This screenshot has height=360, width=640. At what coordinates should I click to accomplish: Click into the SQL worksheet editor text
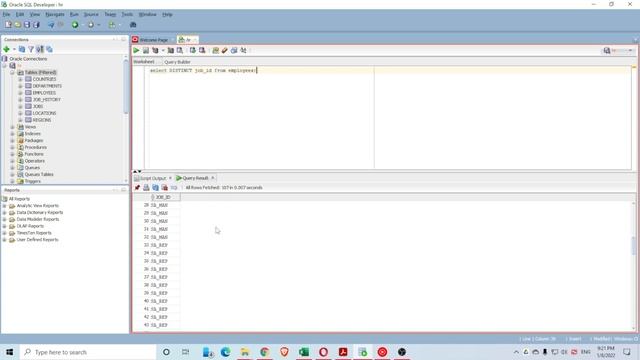[x=203, y=71]
